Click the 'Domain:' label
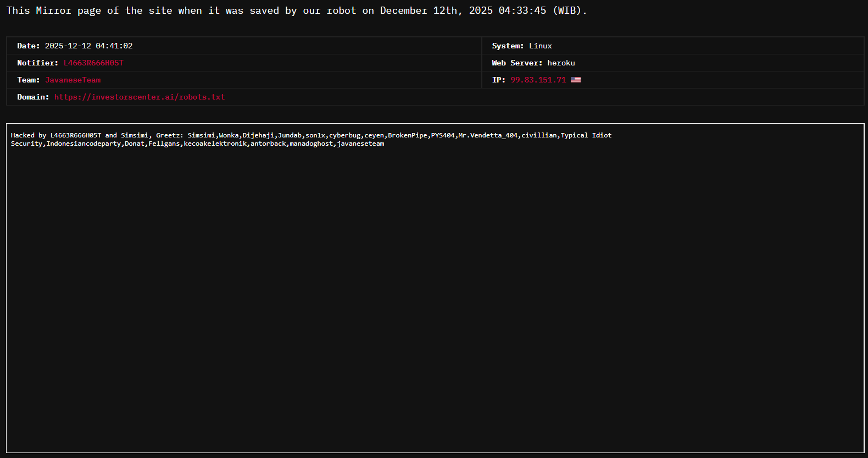The width and height of the screenshot is (868, 458). [33, 97]
